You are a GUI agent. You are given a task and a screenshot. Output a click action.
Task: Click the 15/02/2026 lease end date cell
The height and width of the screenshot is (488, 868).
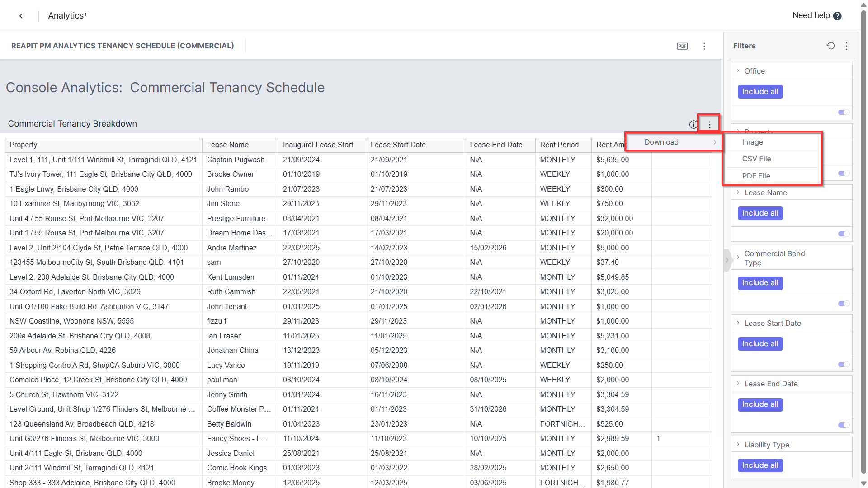[500, 248]
